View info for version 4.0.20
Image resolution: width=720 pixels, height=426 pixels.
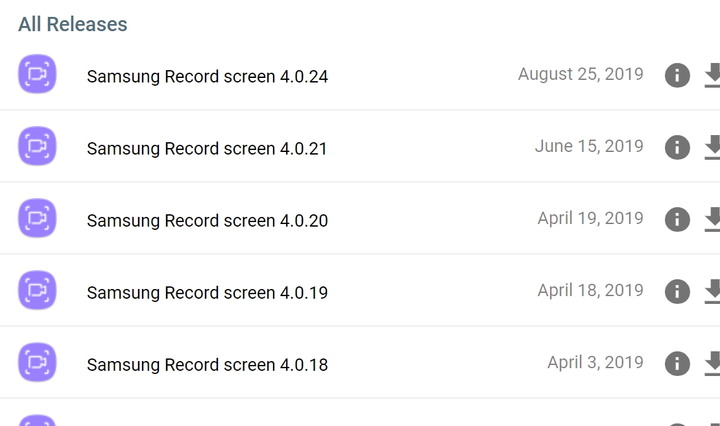[x=677, y=219]
